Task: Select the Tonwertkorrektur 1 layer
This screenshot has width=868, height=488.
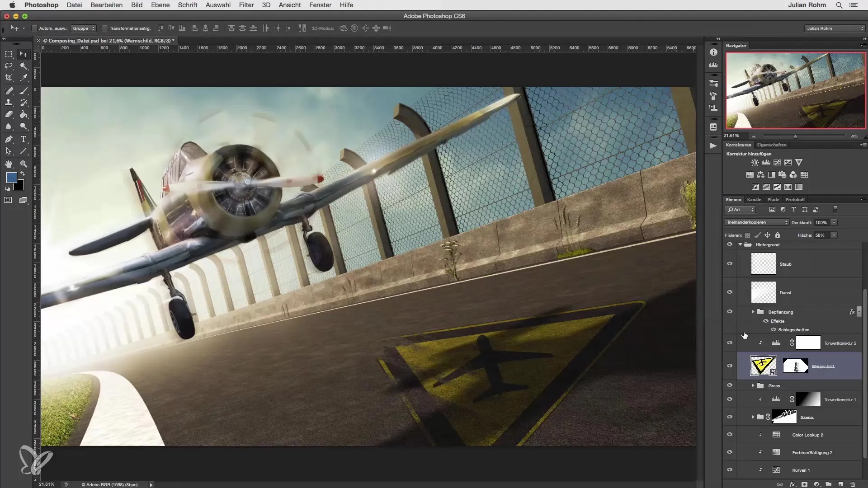Action: pyautogui.click(x=799, y=399)
